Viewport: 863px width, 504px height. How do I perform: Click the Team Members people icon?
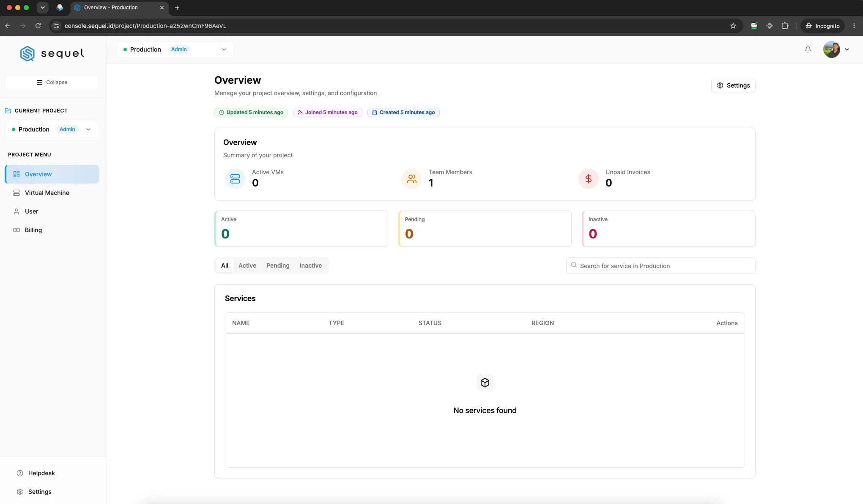(x=412, y=179)
